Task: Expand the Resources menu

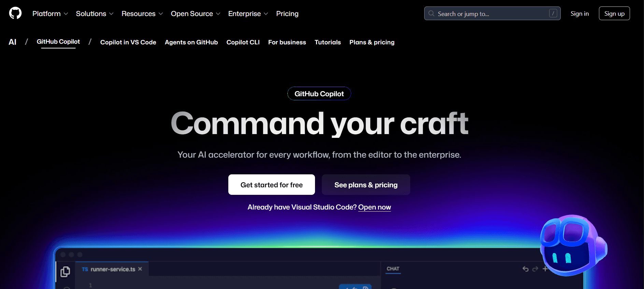Action: click(x=142, y=14)
